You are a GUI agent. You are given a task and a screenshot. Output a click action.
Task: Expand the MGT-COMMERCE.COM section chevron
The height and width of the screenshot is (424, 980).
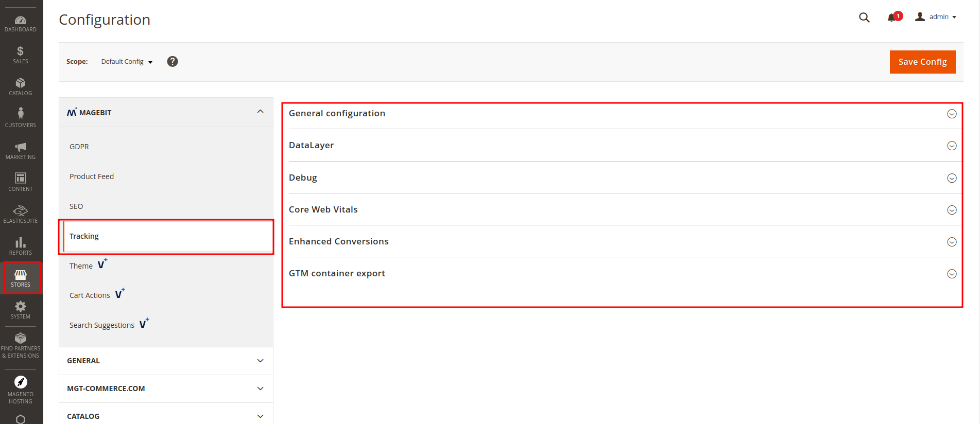[x=260, y=388]
